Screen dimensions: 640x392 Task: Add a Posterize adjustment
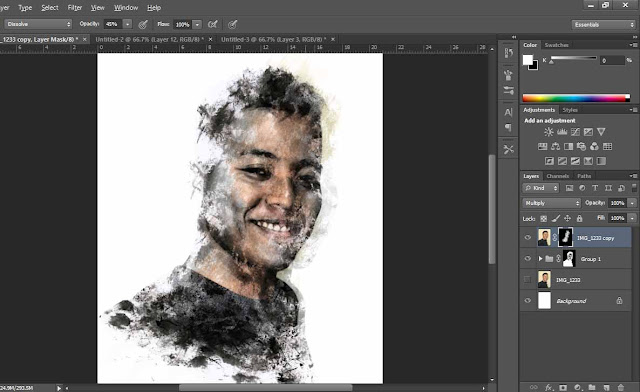point(562,161)
